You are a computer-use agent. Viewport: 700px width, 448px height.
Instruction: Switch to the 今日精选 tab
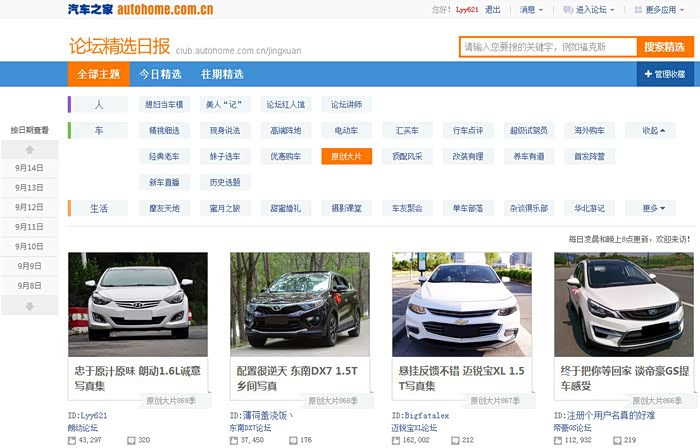[160, 75]
